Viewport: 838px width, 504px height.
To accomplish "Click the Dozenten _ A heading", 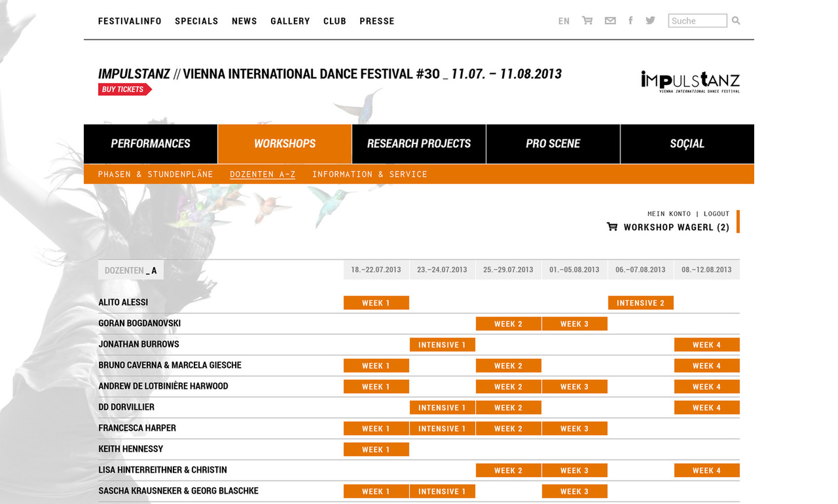I will pyautogui.click(x=131, y=270).
